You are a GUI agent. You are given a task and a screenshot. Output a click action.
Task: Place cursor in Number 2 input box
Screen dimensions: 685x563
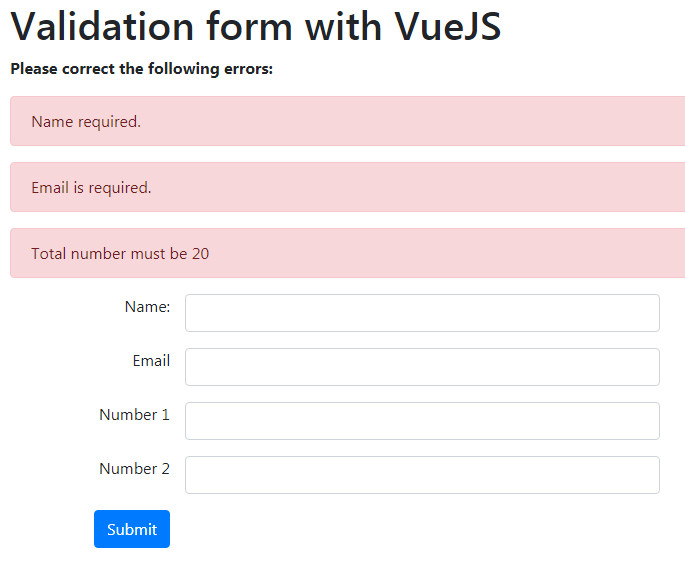click(x=422, y=475)
